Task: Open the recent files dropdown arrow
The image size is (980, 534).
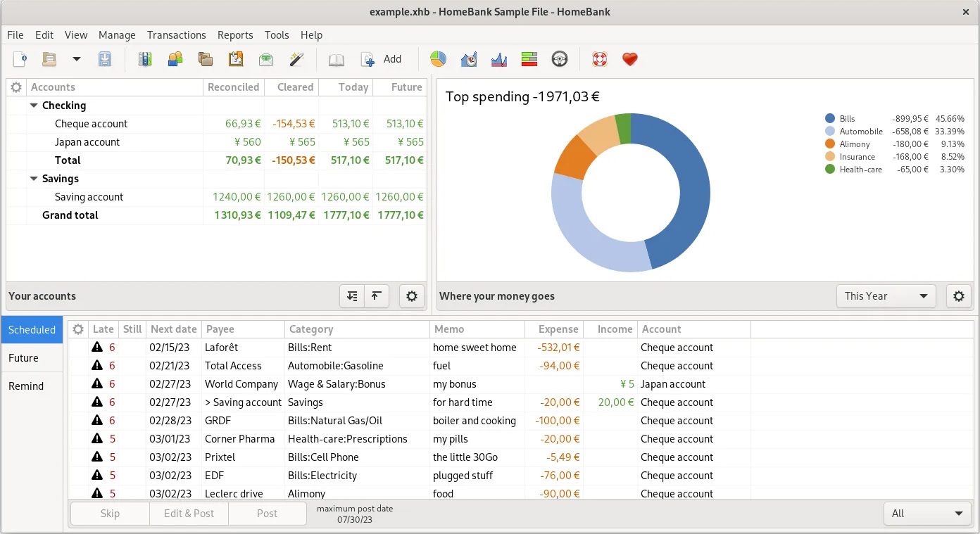Action: [x=77, y=60]
